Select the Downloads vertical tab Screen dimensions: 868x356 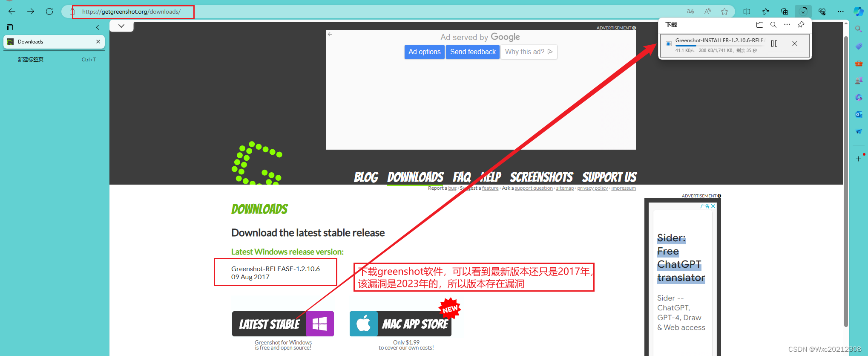point(54,42)
